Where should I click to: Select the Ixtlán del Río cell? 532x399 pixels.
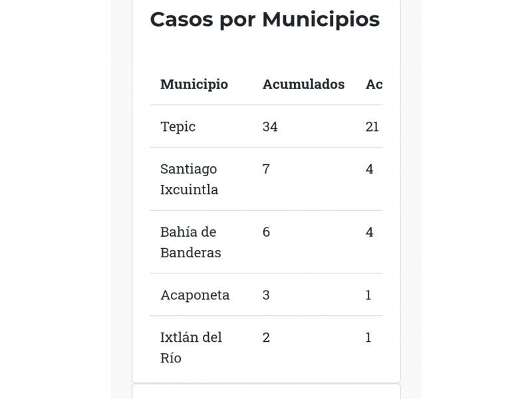click(191, 347)
